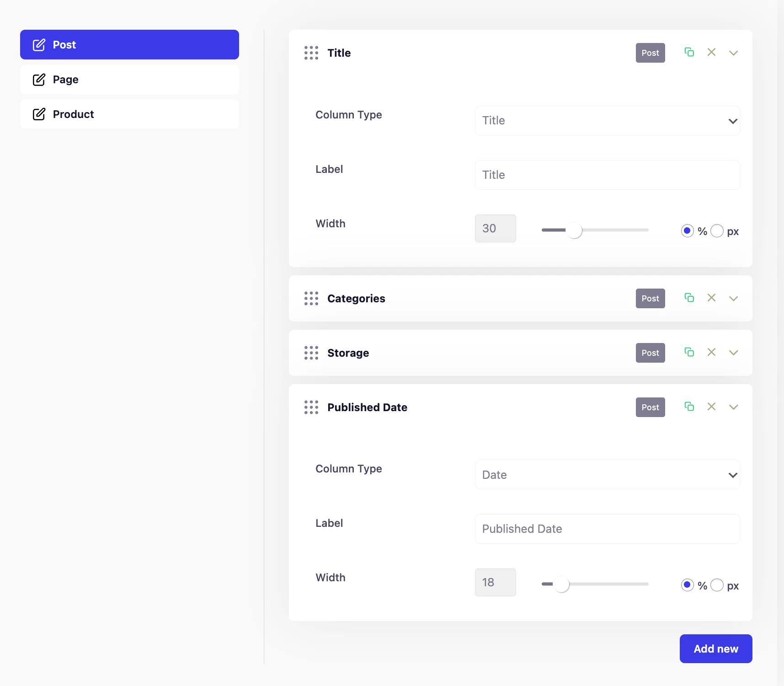Screen dimensions: 784x686
Task: Remove the Storage column
Action: tap(711, 352)
